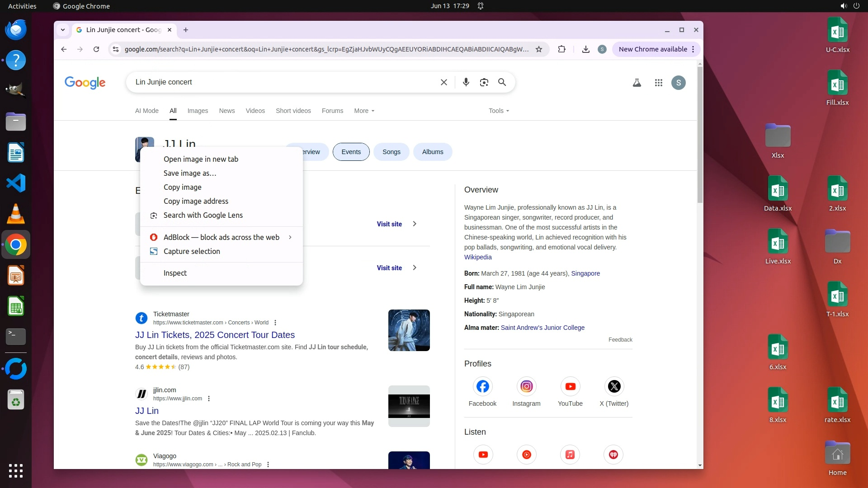Click the Wikipedia link in Overview
The width and height of the screenshot is (868, 488).
[477, 257]
